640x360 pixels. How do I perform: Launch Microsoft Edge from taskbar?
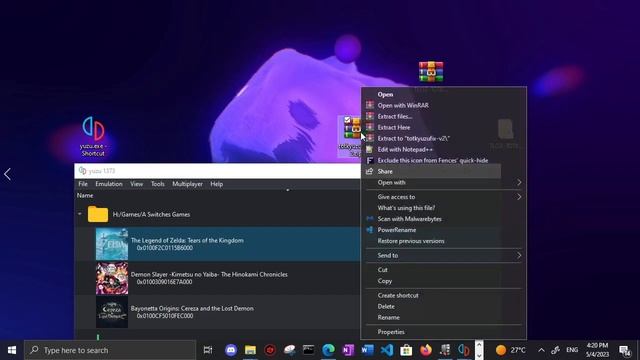pyautogui.click(x=329, y=350)
